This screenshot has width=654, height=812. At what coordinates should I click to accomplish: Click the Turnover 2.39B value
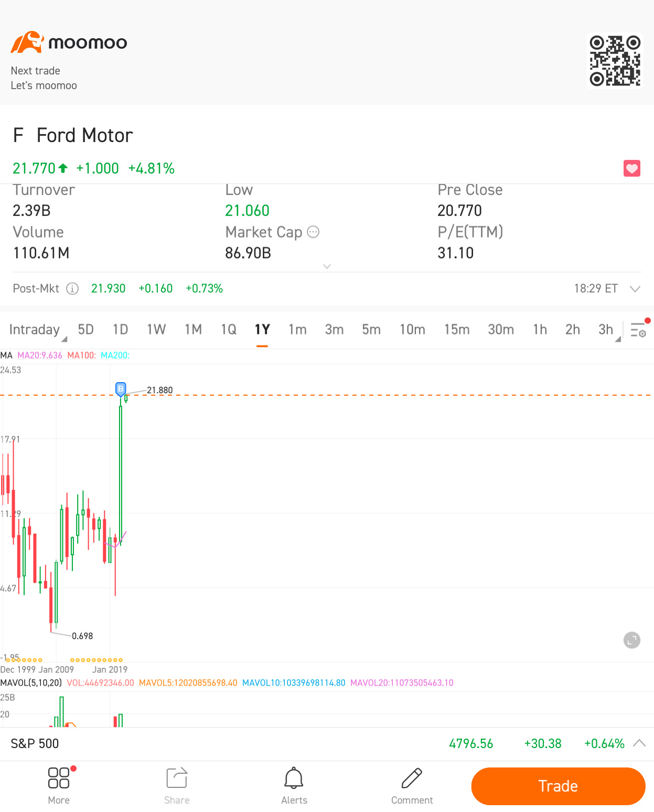tap(31, 210)
